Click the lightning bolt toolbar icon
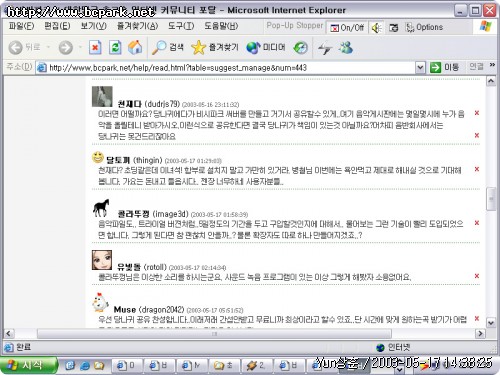 [x=325, y=48]
